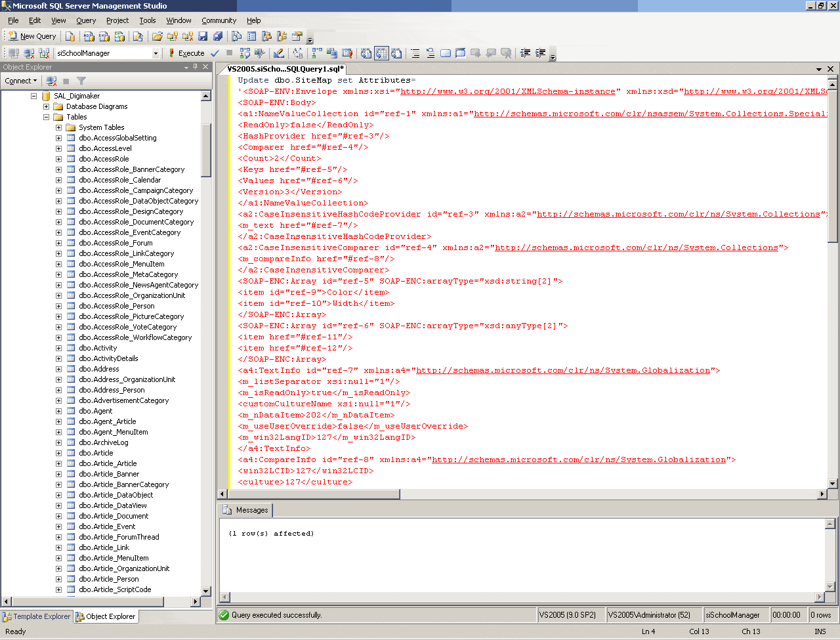Switch to the Template Explorer tab
This screenshot has width=840, height=640.
[36, 616]
